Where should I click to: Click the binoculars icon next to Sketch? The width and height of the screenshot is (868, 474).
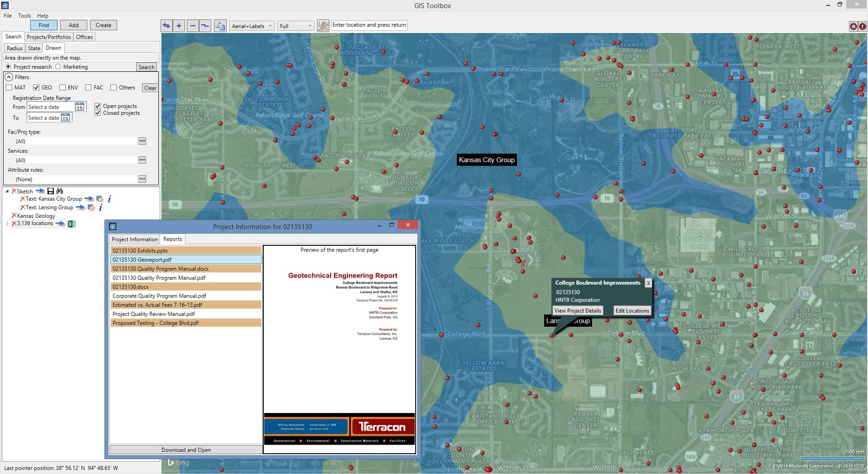pyautogui.click(x=60, y=191)
